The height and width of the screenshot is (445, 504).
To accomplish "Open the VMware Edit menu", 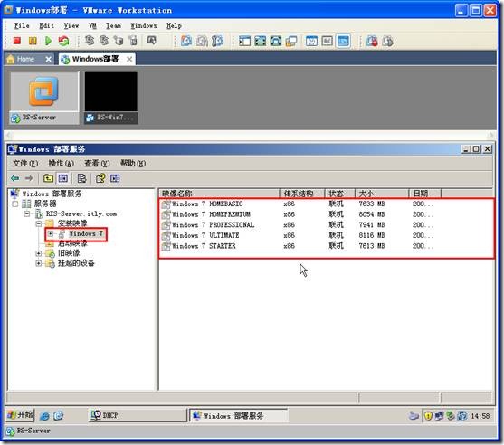I will pos(47,25).
